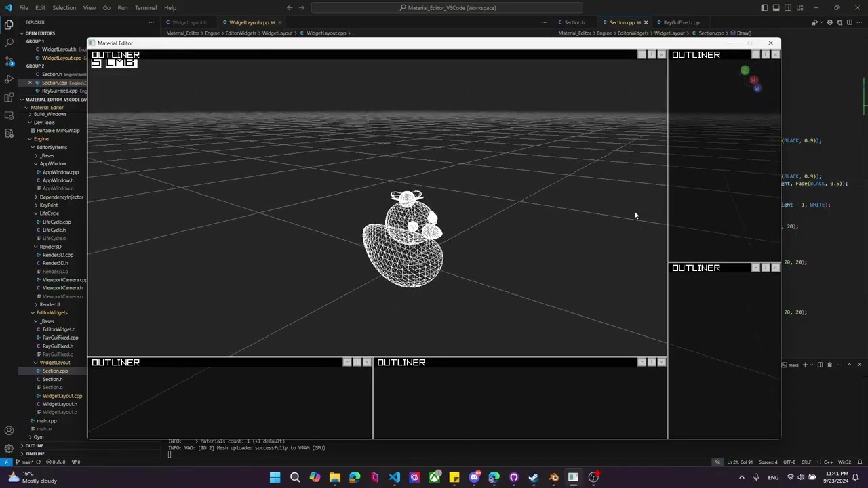Switch to the Section.h editor tab
The width and height of the screenshot is (868, 488).
tap(574, 22)
